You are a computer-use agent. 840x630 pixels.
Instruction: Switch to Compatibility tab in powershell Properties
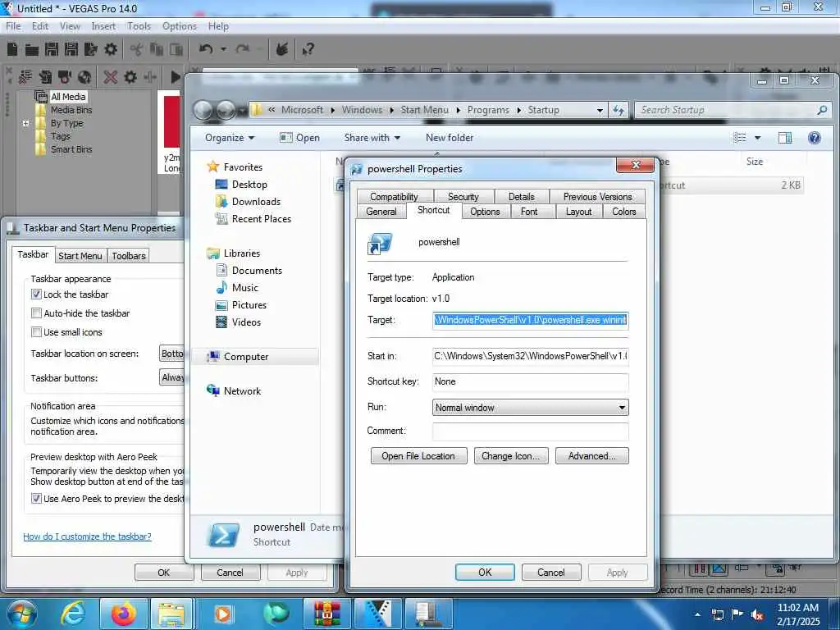point(394,197)
